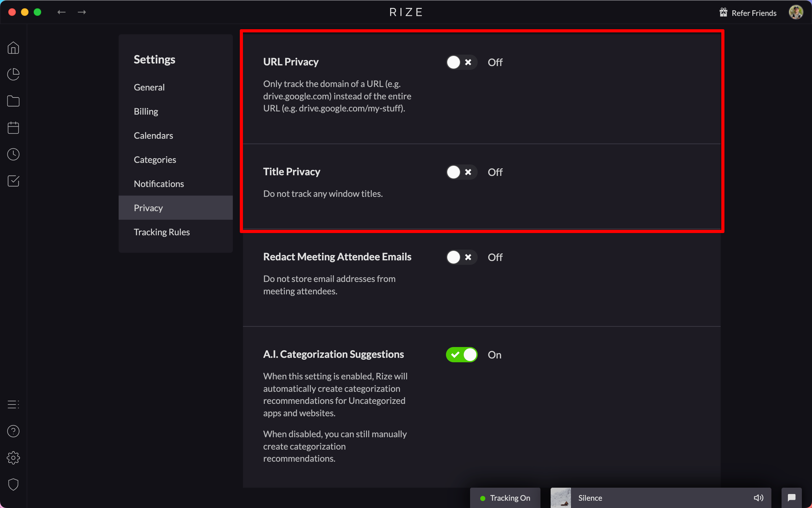Open the checkbox tasks icon
The width and height of the screenshot is (812, 508).
tap(13, 181)
